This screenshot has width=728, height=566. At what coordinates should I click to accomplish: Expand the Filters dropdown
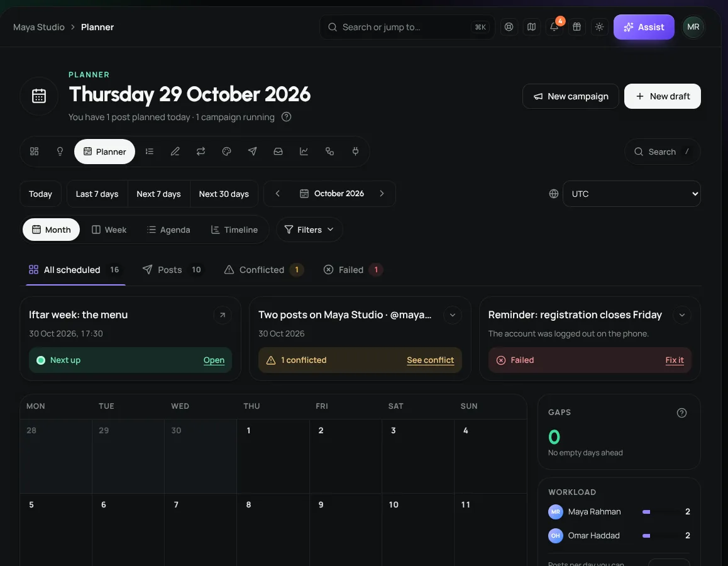point(309,230)
